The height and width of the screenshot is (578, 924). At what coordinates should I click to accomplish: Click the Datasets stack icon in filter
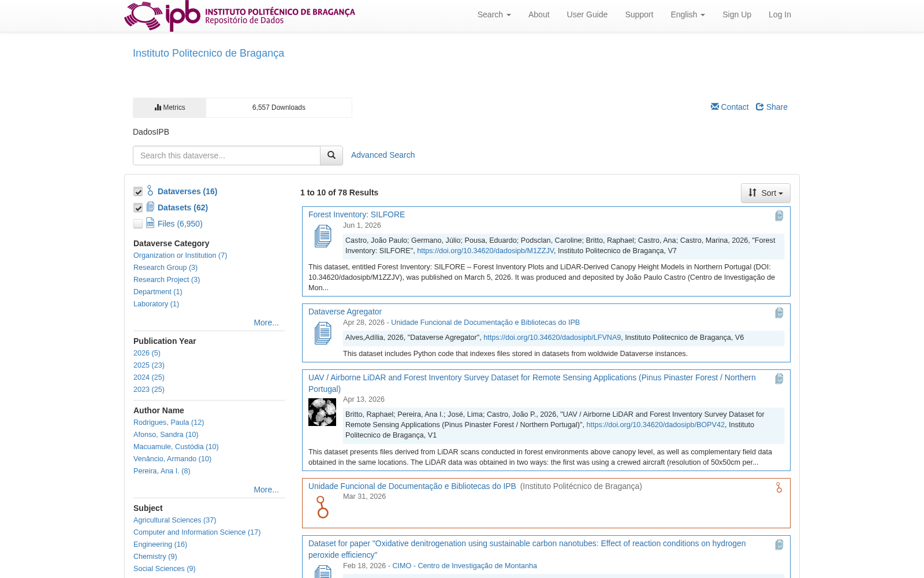click(150, 207)
